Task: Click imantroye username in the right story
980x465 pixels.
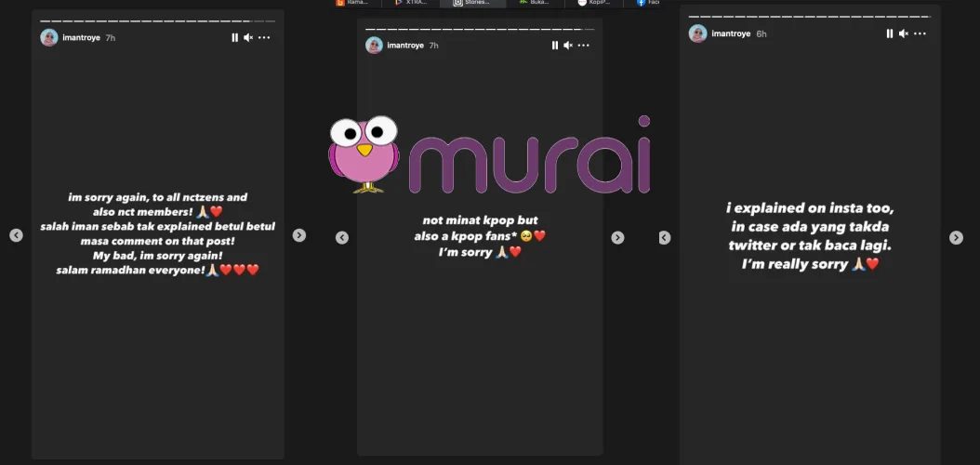Action: point(731,33)
